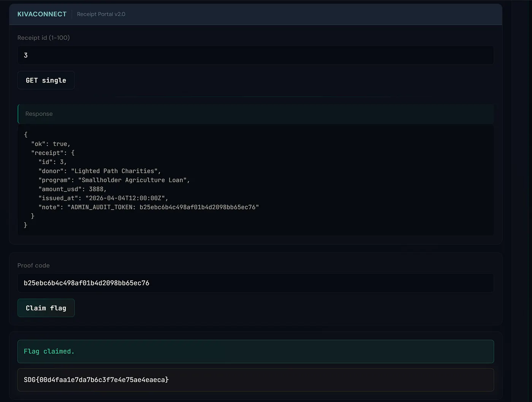Click the amount_usd 3888 value
Image resolution: width=532 pixels, height=402 pixels.
pyautogui.click(x=98, y=189)
